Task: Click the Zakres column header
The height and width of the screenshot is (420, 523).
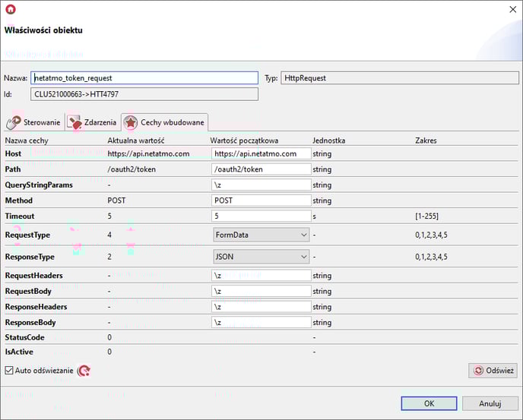Action: click(426, 141)
